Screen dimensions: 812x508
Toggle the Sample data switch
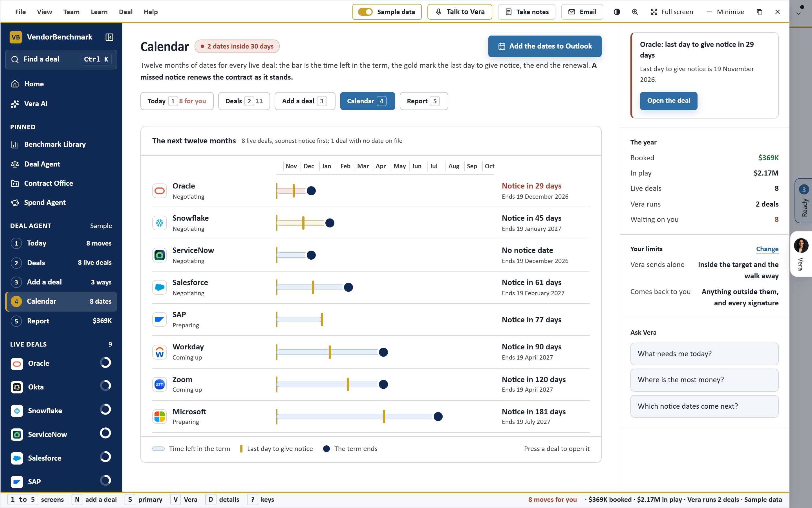coord(365,12)
